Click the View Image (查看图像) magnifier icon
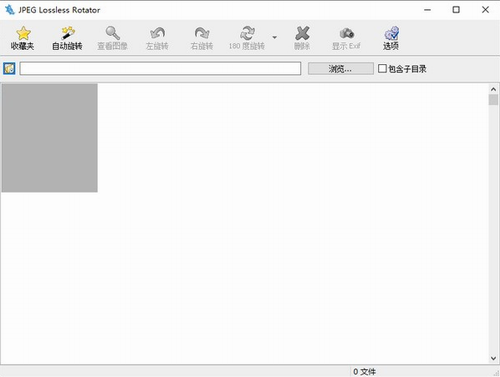Image resolution: width=500 pixels, height=377 pixels. pos(112,33)
